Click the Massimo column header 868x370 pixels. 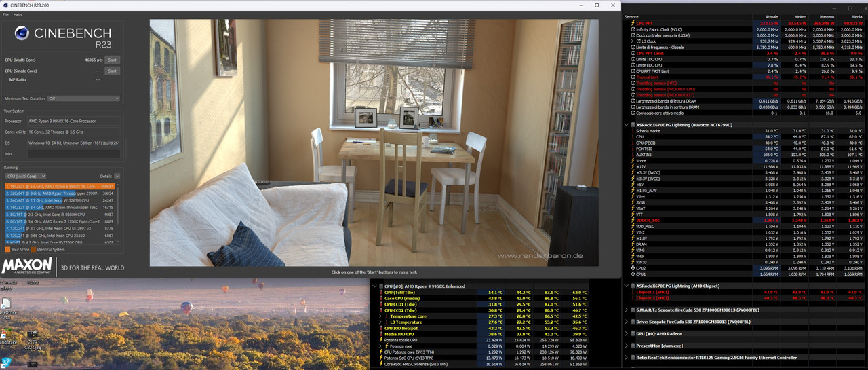pyautogui.click(x=827, y=16)
